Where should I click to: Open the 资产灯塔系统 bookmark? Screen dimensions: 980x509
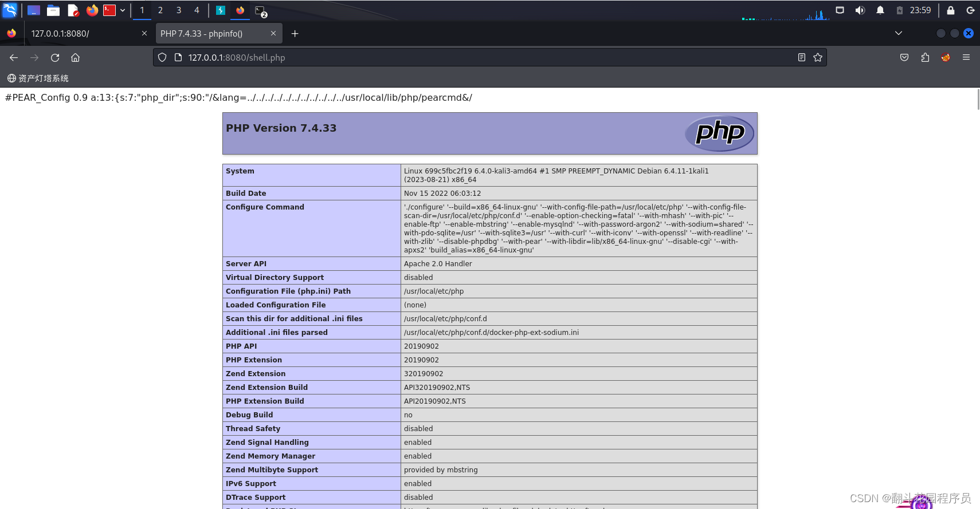coord(38,78)
